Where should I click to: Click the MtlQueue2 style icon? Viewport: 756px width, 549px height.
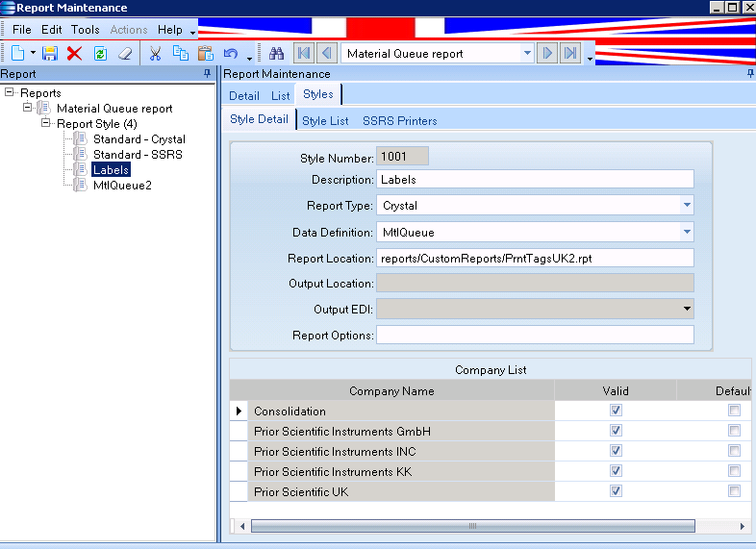pyautogui.click(x=80, y=186)
